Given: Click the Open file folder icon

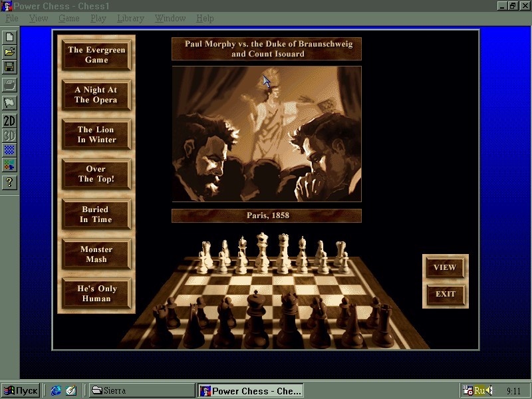Looking at the screenshot, I should pos(9,52).
